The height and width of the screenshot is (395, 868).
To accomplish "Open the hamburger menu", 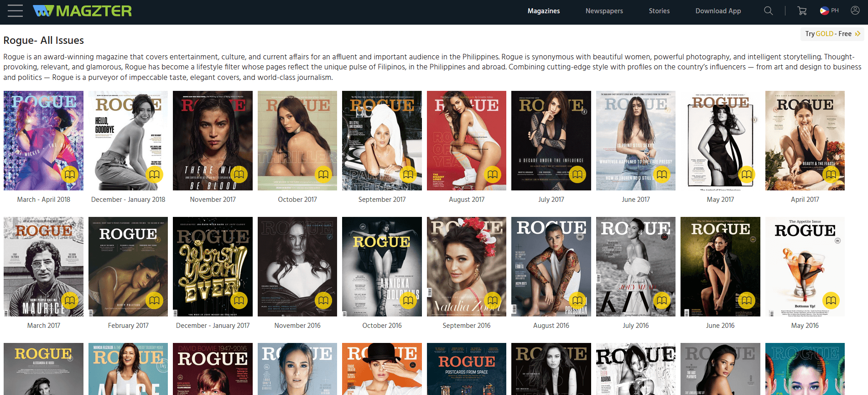I will click(15, 11).
